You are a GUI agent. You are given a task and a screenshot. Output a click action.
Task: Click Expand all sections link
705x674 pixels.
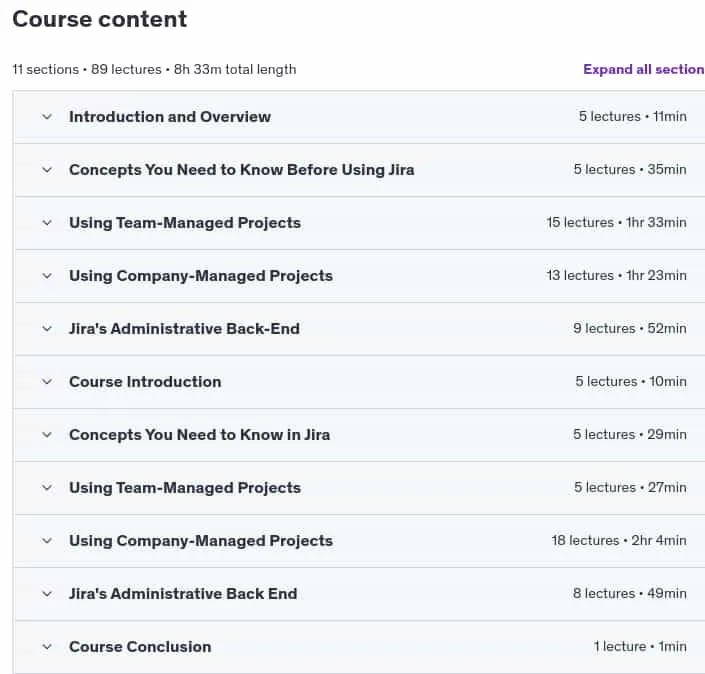coord(644,69)
